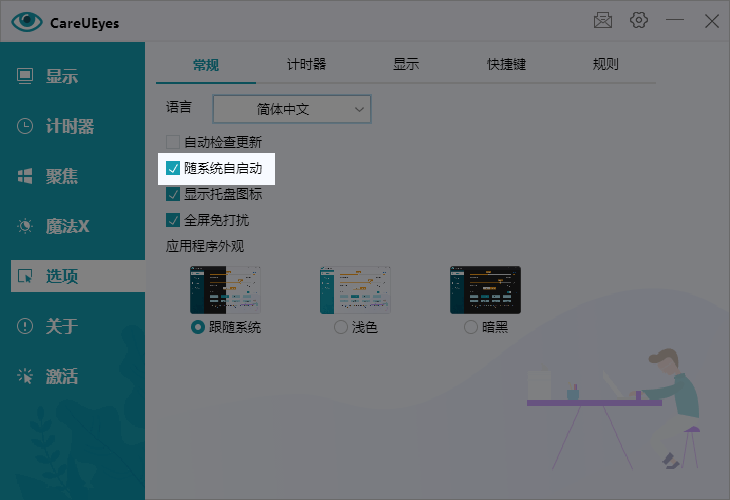Disable 全屏免打扰 checkbox
The image size is (730, 500).
173,220
